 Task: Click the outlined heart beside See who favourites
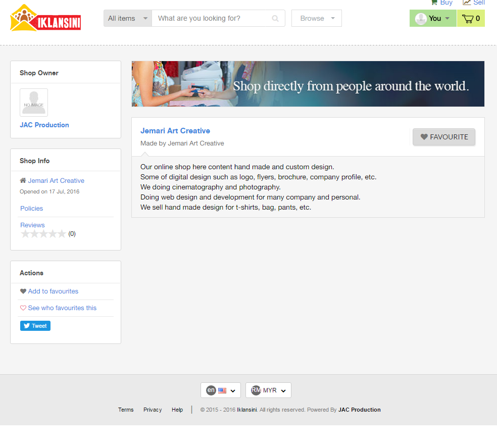click(x=23, y=308)
